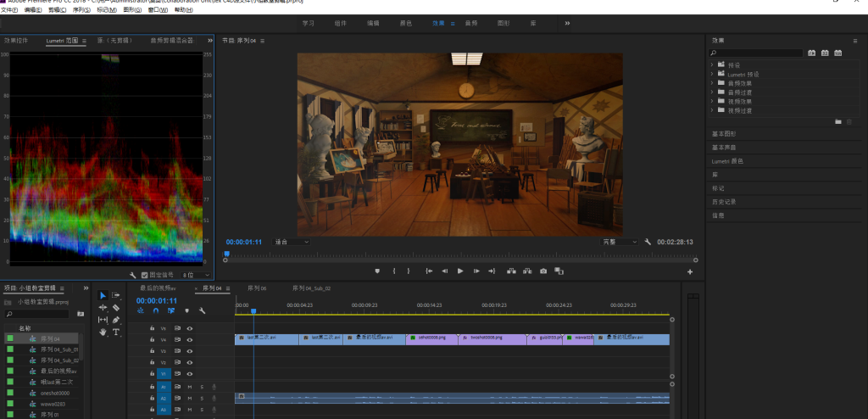
Task: Play the program monitor
Action: click(x=460, y=271)
